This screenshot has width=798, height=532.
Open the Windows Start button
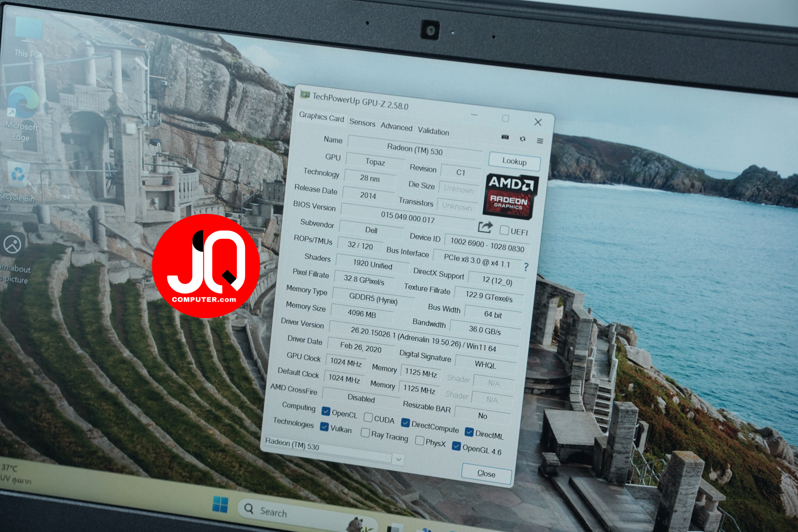click(220, 504)
